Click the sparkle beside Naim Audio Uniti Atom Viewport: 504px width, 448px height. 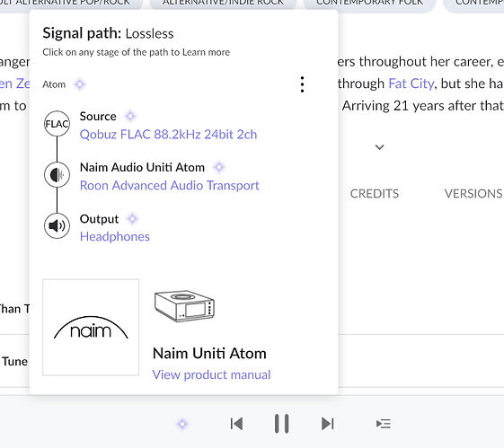pyautogui.click(x=219, y=167)
